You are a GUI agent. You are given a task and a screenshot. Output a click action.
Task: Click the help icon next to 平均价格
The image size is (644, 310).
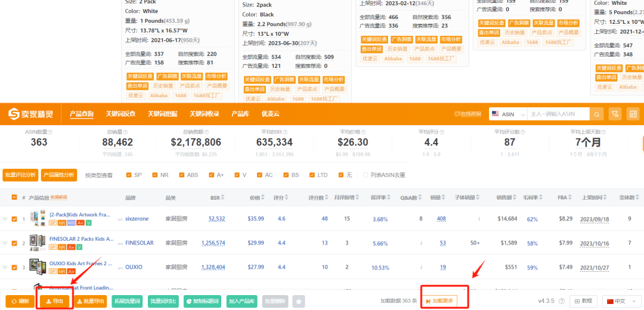coord(364,132)
